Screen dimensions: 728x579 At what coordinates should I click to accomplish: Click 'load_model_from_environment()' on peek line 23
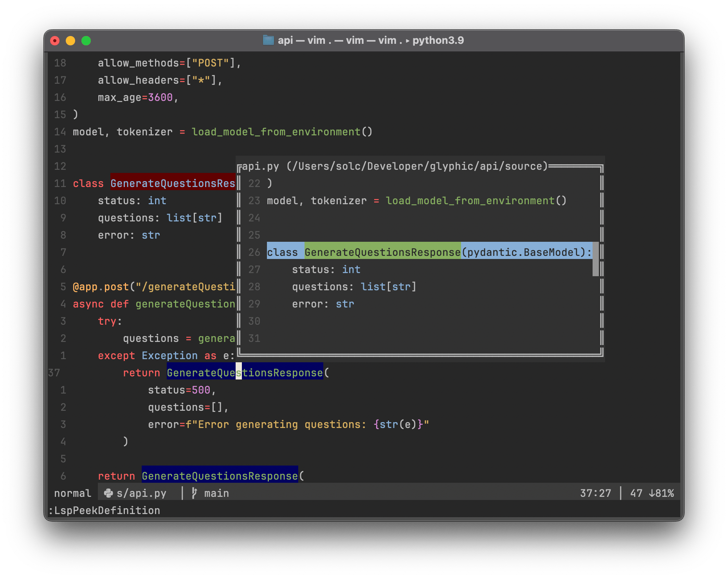coord(476,201)
